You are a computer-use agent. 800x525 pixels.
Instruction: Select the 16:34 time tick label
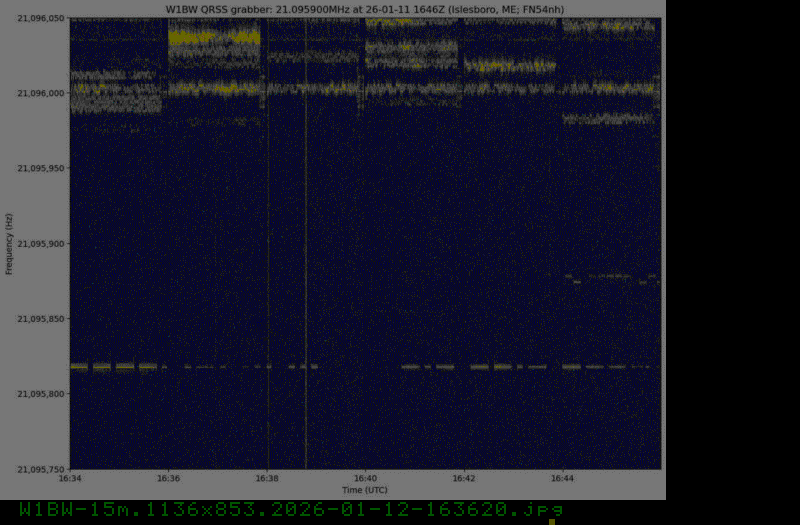[70, 479]
